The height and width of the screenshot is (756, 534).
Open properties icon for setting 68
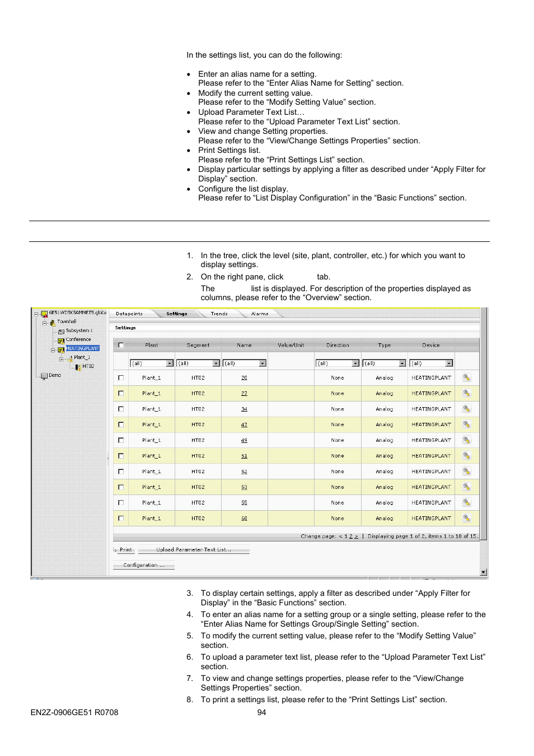click(x=466, y=519)
